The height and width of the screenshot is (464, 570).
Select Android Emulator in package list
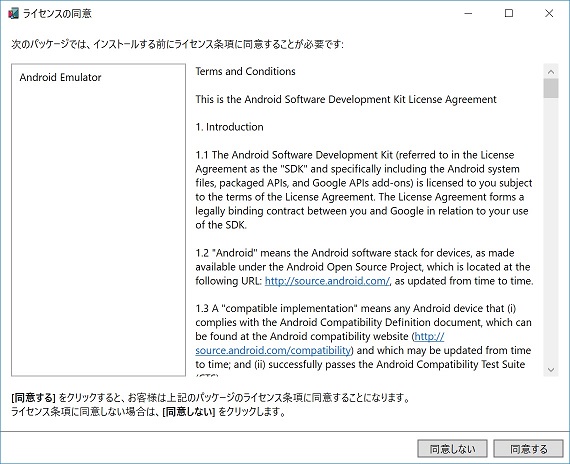point(60,77)
